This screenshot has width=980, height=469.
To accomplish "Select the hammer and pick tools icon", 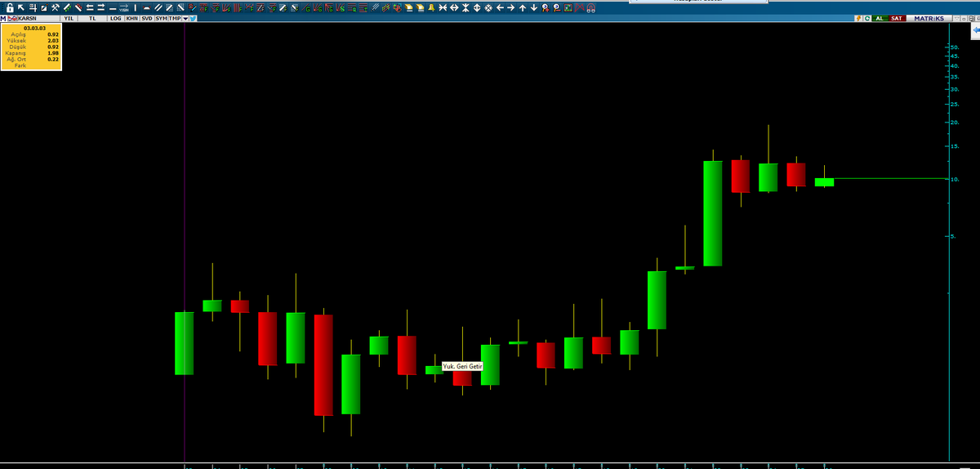I will coord(56,7).
